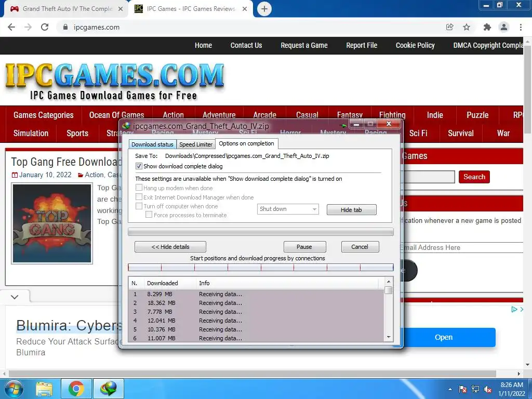Cancel the download
The height and width of the screenshot is (399, 532).
coord(360,247)
